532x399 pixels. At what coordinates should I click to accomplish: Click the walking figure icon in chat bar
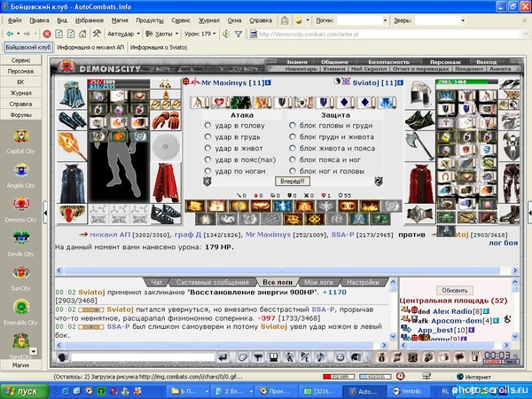click(289, 357)
